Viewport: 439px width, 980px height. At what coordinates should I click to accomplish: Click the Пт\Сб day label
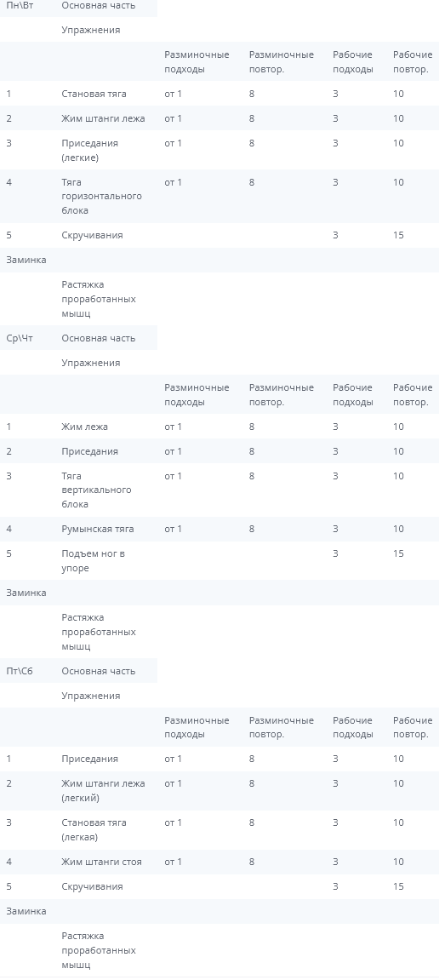tap(20, 671)
